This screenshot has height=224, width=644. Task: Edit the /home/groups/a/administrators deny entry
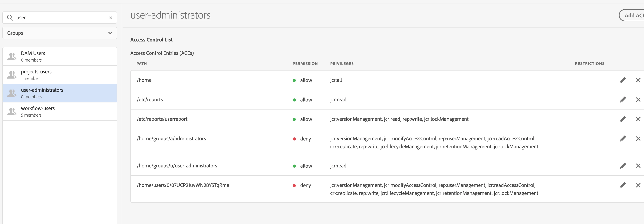623,139
